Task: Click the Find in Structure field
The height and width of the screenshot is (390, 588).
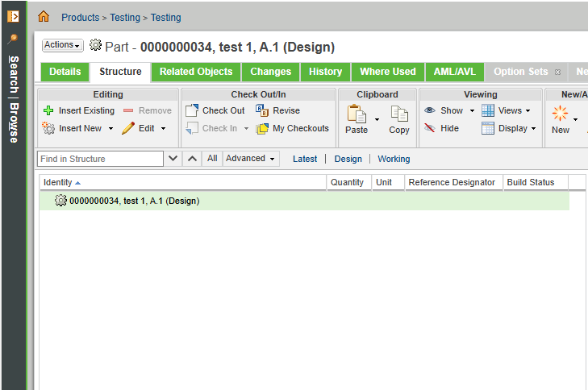Action: [x=100, y=160]
